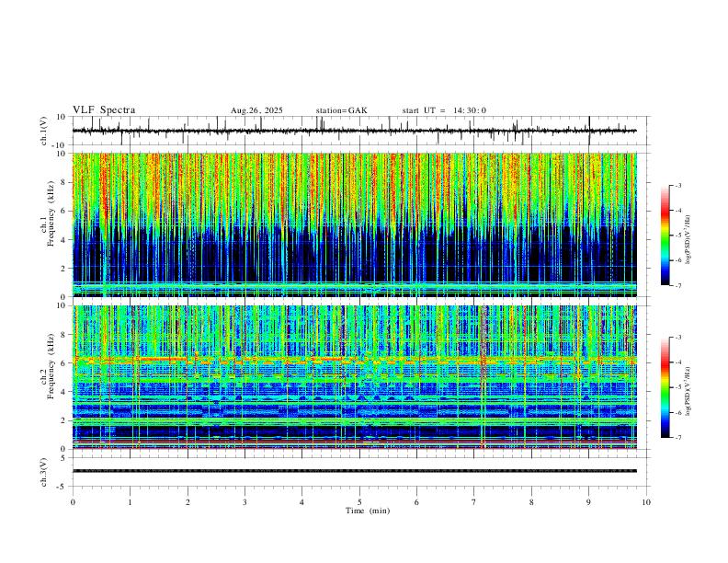728x563 pixels.
Task: Click the "station=GAK" header label
Action: (x=341, y=110)
